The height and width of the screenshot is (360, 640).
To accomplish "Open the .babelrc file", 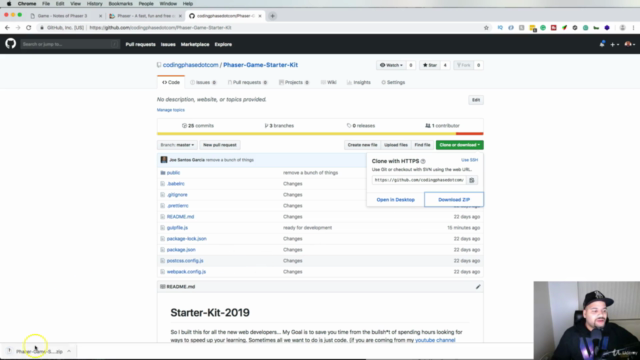I will tap(176, 184).
